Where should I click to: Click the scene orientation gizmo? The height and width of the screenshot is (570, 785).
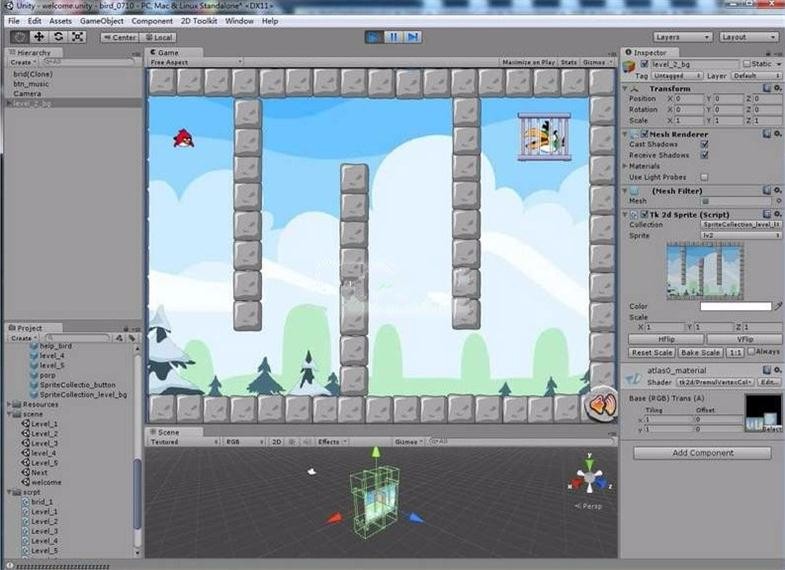[x=590, y=478]
